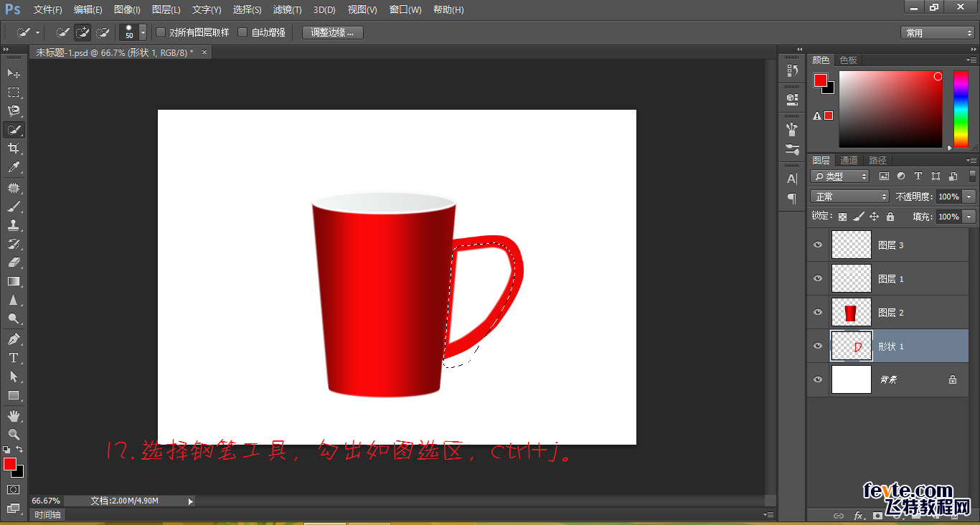
Task: Open the '常用' workspace dropdown
Action: pyautogui.click(x=938, y=33)
